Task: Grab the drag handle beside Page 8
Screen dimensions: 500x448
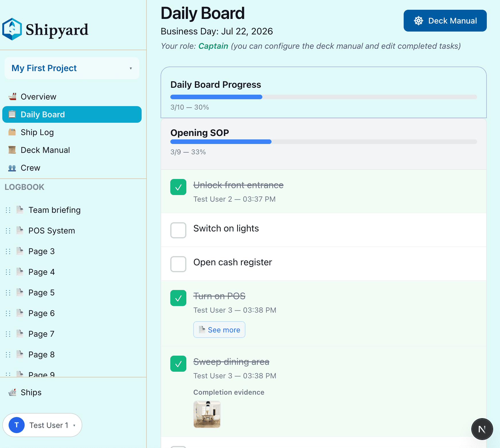Action: click(x=8, y=355)
